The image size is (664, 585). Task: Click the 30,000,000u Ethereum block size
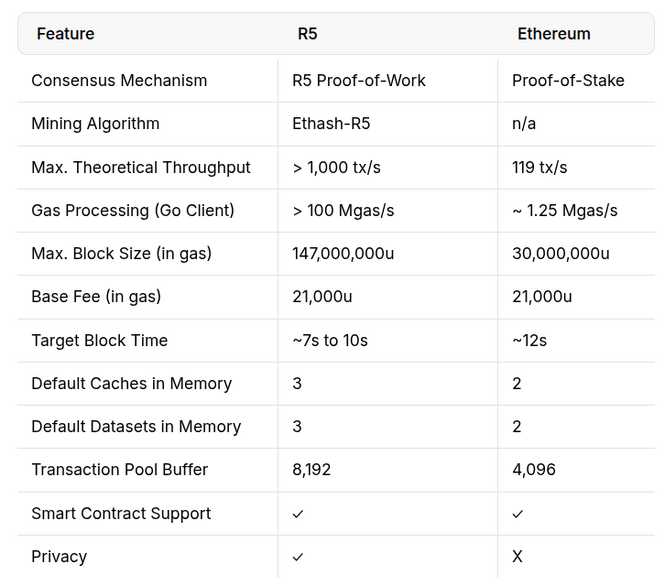(561, 254)
